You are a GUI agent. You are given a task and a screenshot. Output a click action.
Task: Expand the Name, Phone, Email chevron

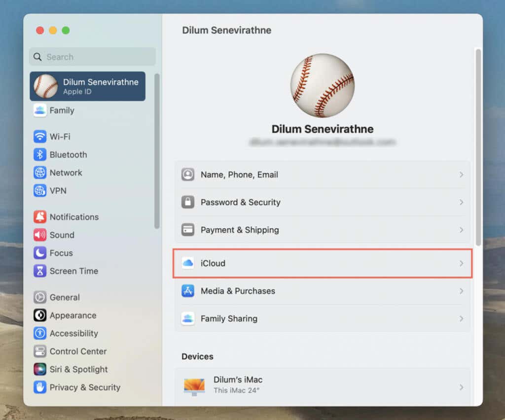462,175
